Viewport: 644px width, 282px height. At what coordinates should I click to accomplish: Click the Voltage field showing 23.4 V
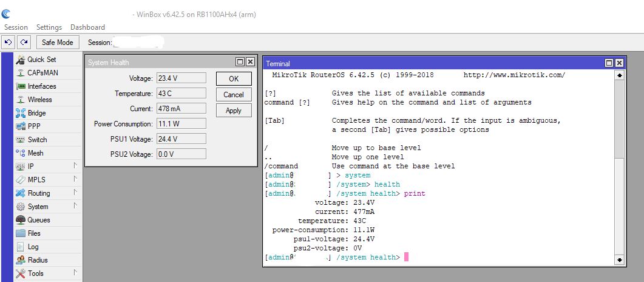click(x=181, y=78)
